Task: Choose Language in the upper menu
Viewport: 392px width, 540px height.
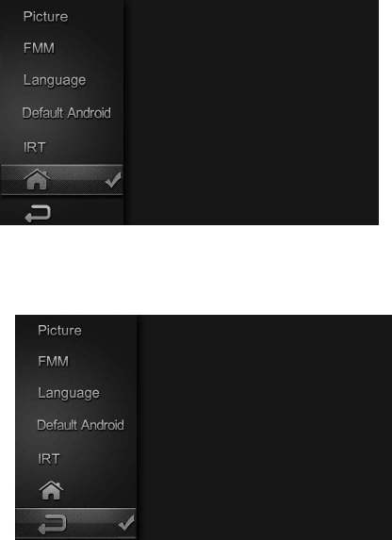Action: [55, 81]
